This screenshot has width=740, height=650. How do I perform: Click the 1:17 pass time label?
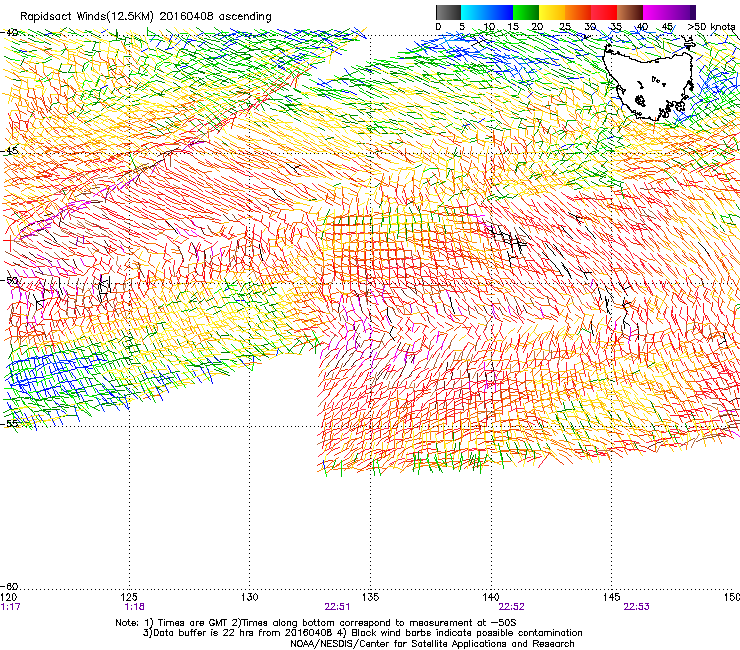click(x=10, y=607)
